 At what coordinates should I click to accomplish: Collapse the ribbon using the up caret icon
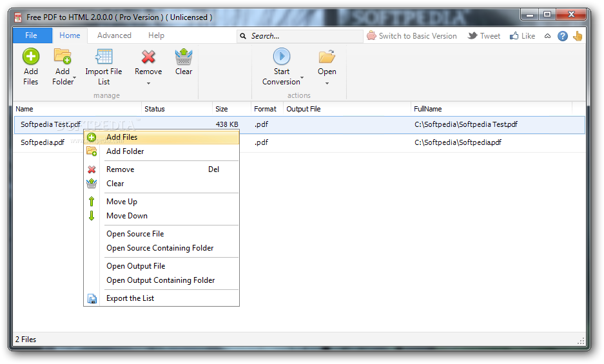pos(547,36)
